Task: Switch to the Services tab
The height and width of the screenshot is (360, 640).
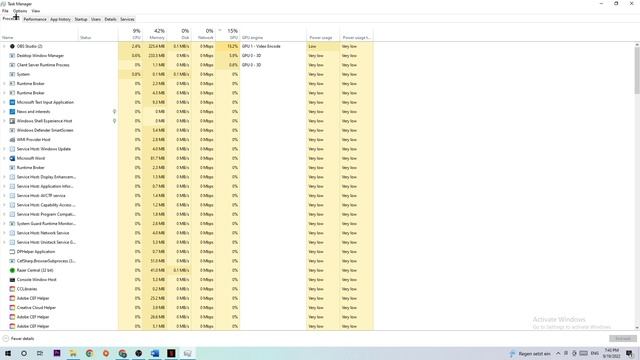Action: 127,19
